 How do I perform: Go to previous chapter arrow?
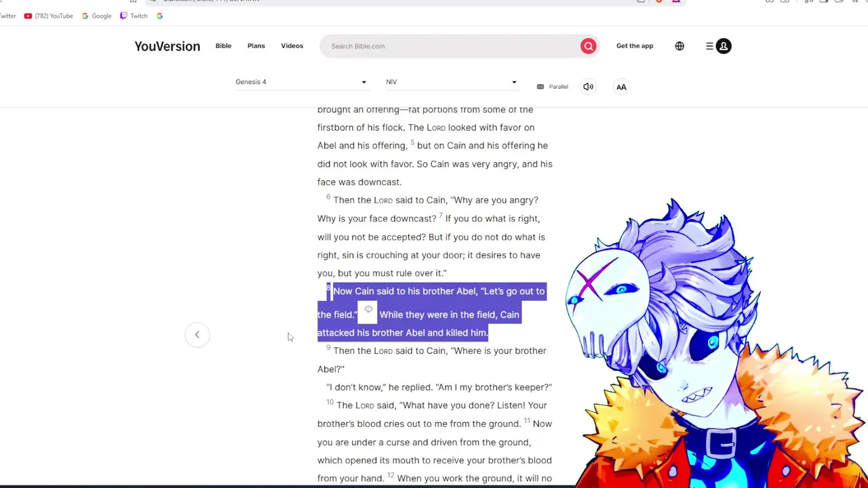tap(197, 334)
